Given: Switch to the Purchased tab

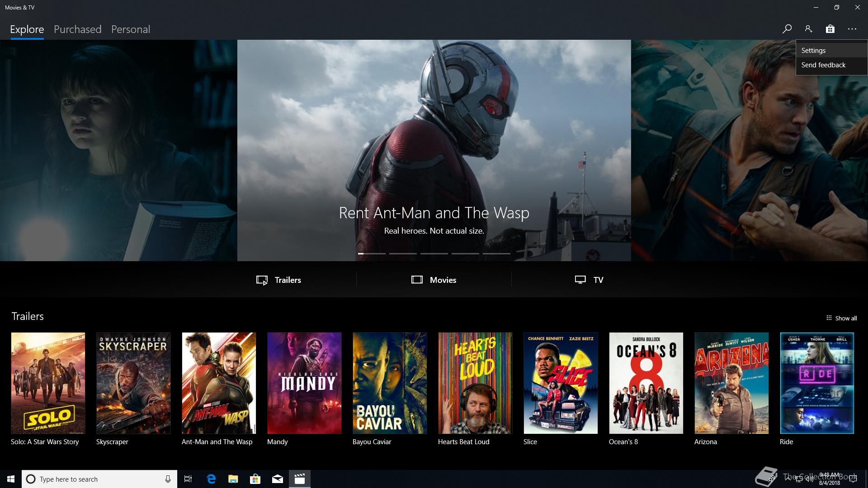Looking at the screenshot, I should pyautogui.click(x=77, y=29).
